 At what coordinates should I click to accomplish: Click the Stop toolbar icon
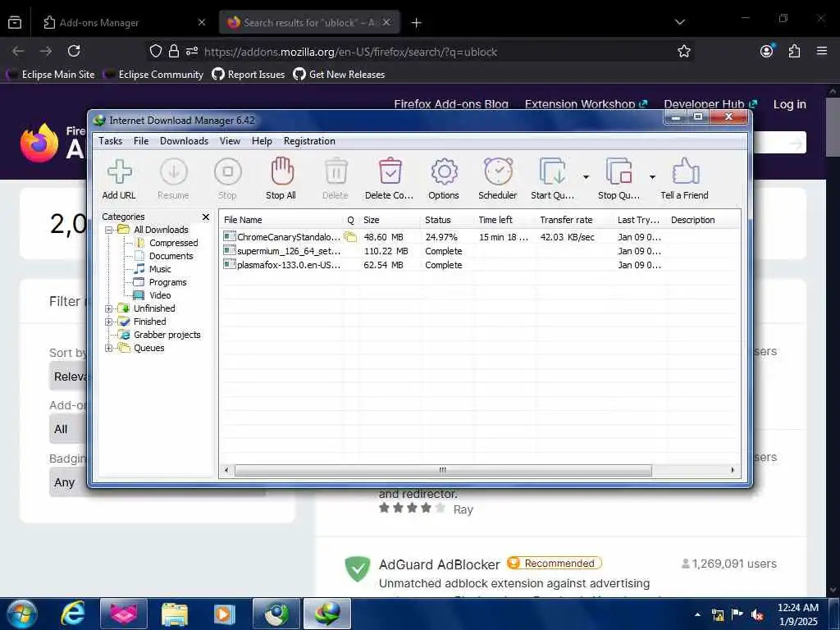(227, 179)
